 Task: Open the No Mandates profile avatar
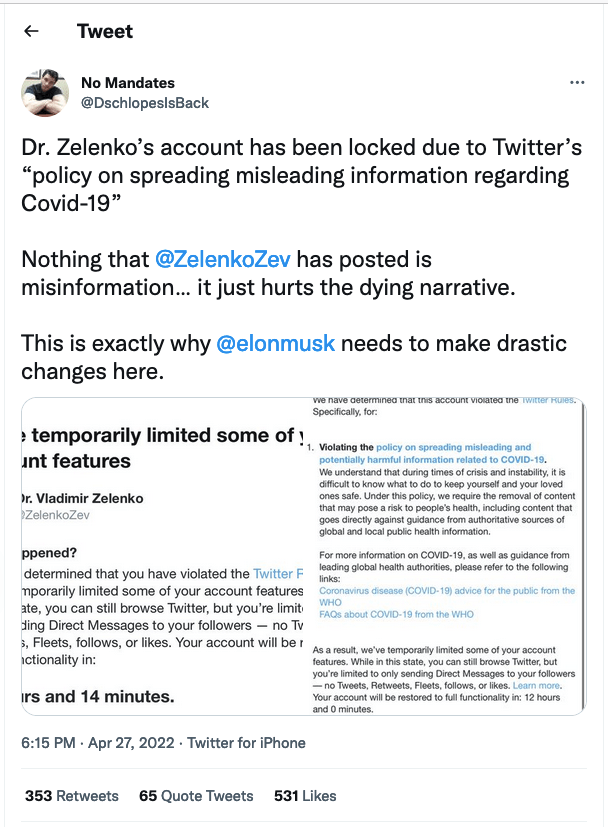click(x=45, y=93)
